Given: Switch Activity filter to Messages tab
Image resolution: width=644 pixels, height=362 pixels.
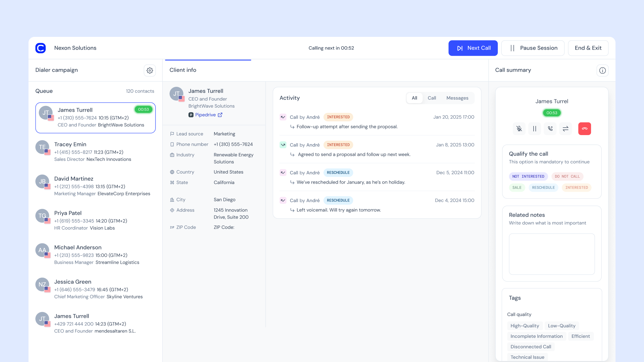Looking at the screenshot, I should point(457,98).
